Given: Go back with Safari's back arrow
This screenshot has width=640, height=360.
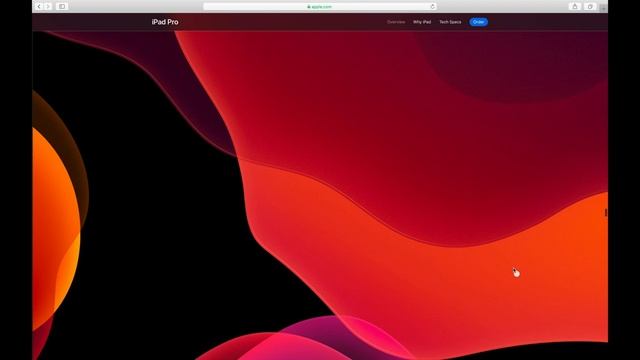Looking at the screenshot, I should click(39, 7).
